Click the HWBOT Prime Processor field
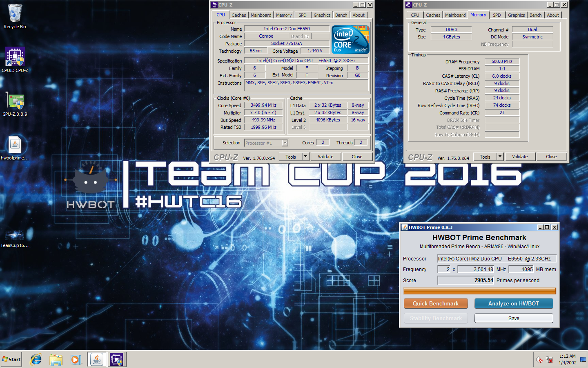 pos(497,258)
